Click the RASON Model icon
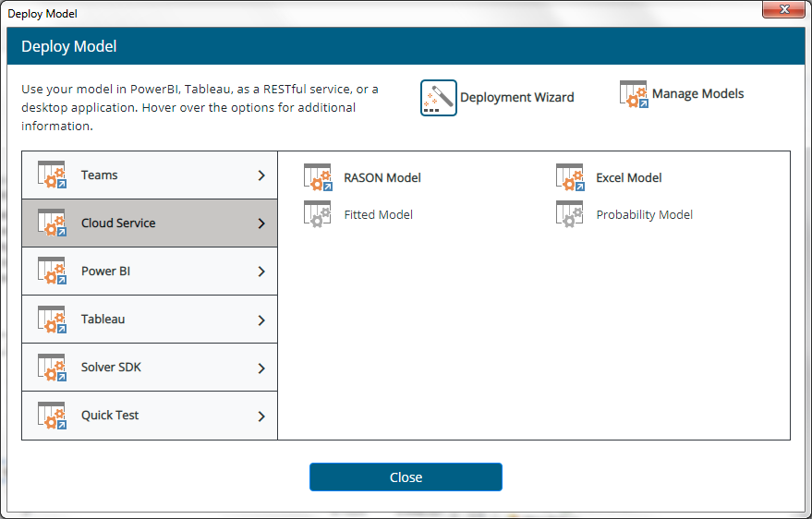The height and width of the screenshot is (519, 812). click(x=318, y=177)
